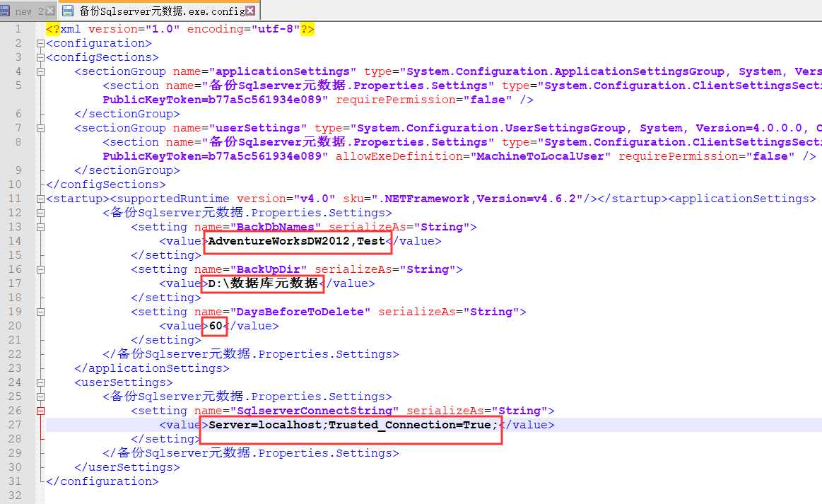Collapse the fold marker on line 25
The image size is (822, 504).
[x=40, y=397]
